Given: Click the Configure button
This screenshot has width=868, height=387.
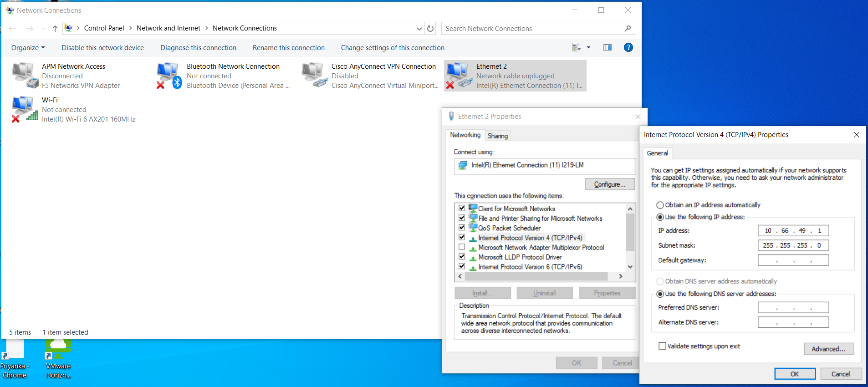Looking at the screenshot, I should [610, 184].
